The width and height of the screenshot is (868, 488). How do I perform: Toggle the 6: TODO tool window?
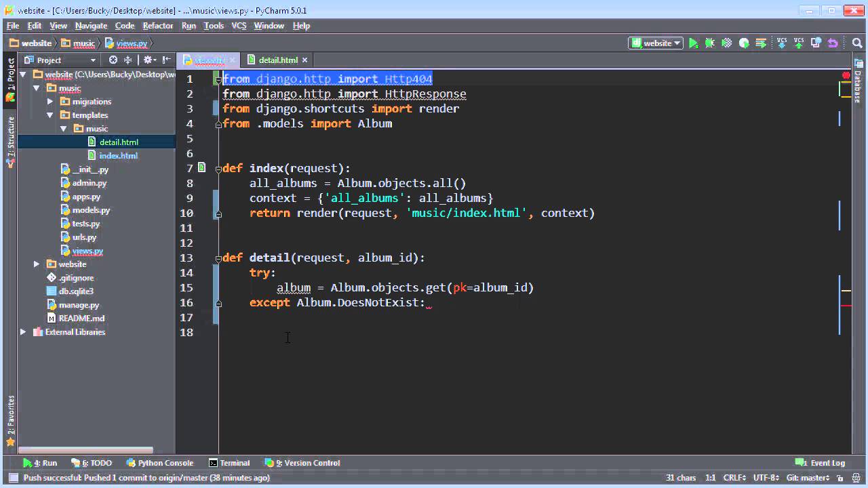tap(92, 463)
